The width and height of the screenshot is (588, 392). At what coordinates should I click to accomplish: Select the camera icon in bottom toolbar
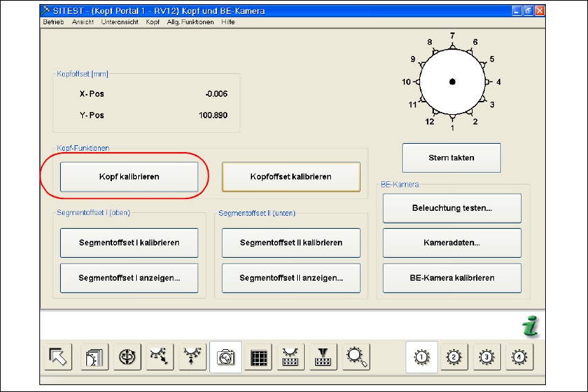225,357
